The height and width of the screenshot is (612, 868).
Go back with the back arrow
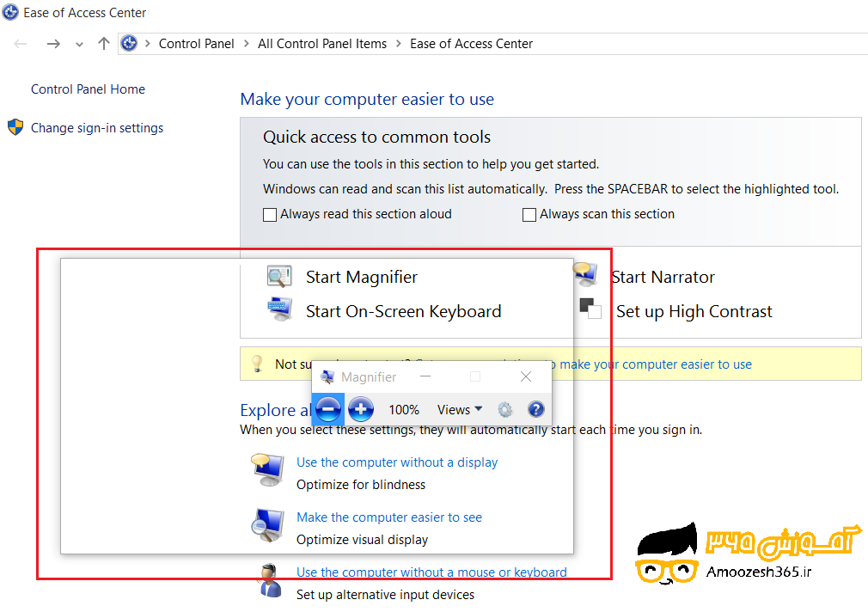click(21, 44)
